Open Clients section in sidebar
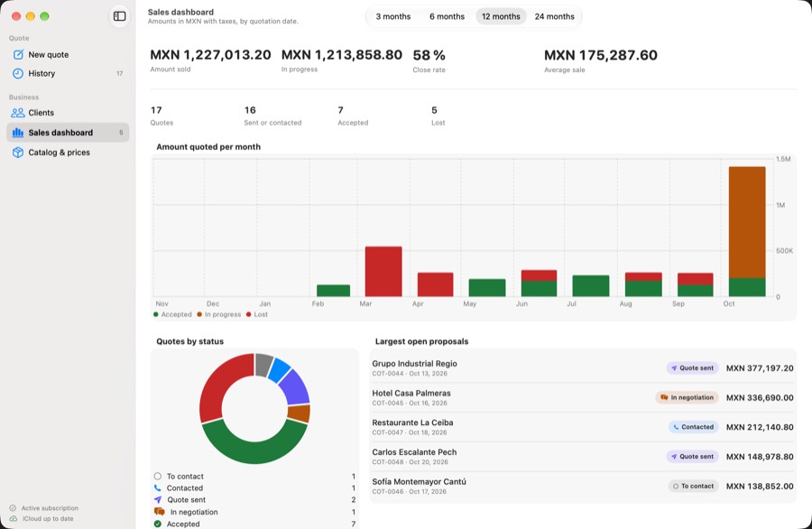Screen dimensions: 812x529 (68, 113)
